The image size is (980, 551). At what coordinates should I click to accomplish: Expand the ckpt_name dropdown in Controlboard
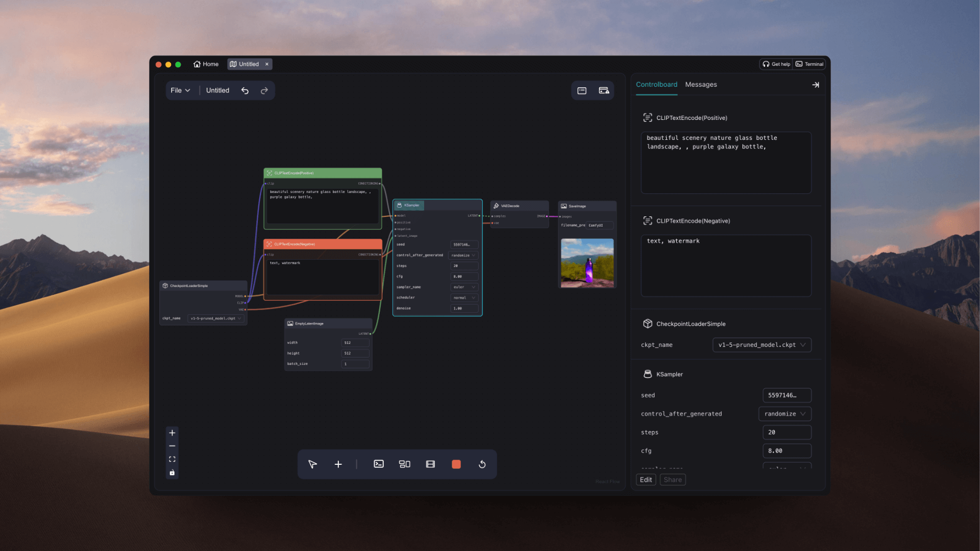762,345
